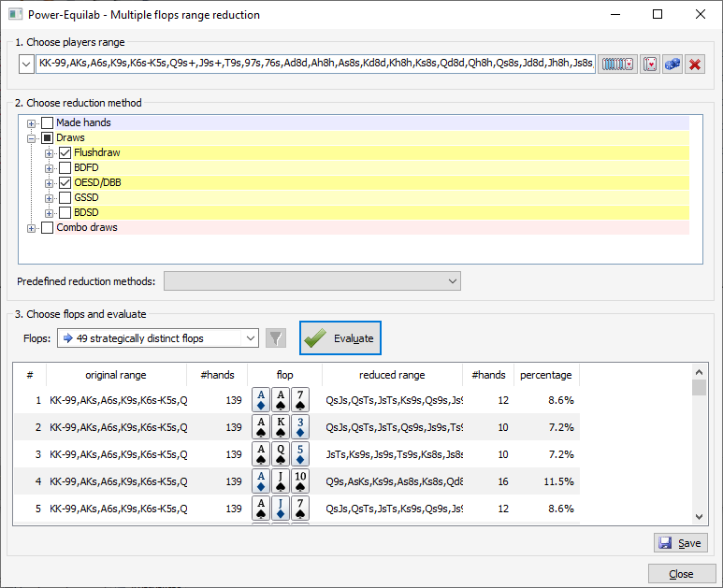
Task: Click the 16 hands count in row 4
Action: pyautogui.click(x=503, y=481)
